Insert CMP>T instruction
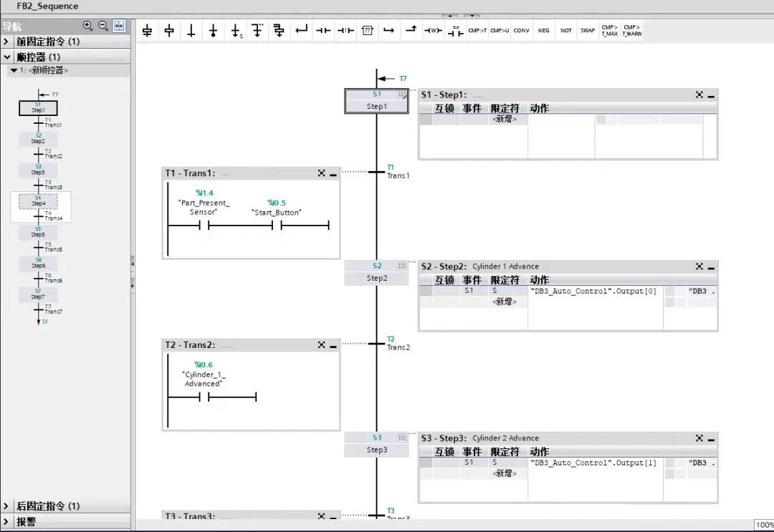 (477, 31)
